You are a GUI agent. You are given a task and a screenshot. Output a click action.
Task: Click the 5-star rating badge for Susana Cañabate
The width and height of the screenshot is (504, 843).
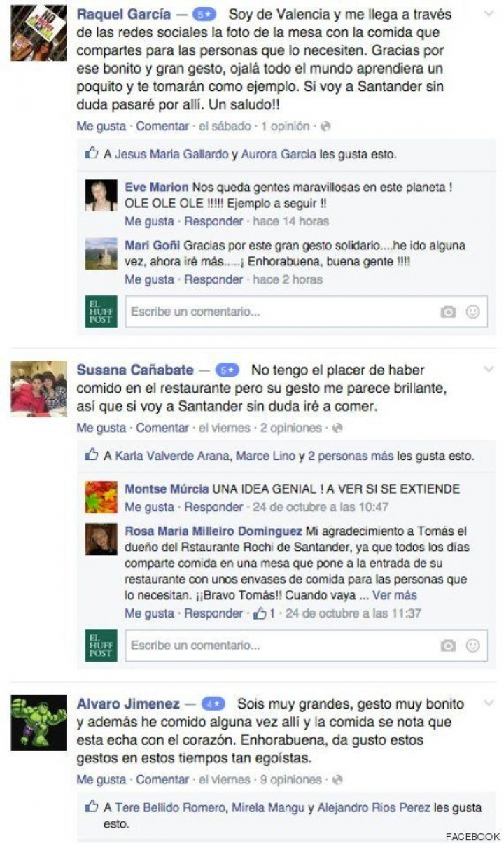tap(228, 370)
